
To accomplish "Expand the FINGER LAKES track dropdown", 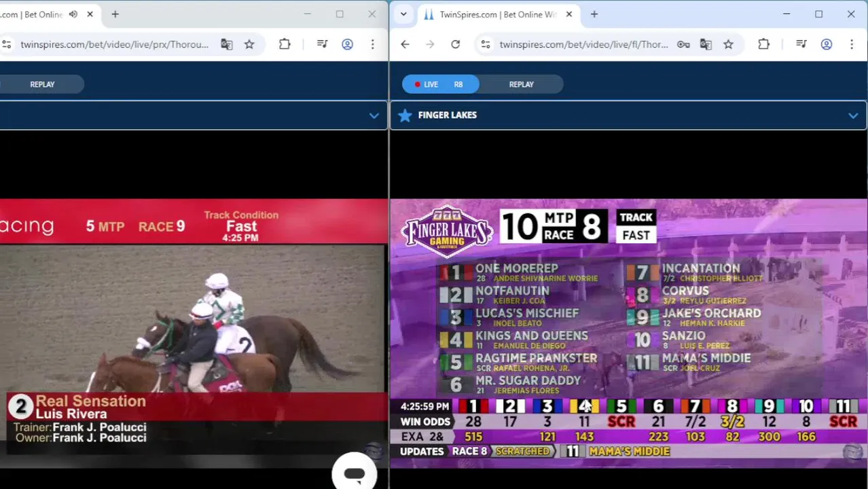I will (853, 115).
